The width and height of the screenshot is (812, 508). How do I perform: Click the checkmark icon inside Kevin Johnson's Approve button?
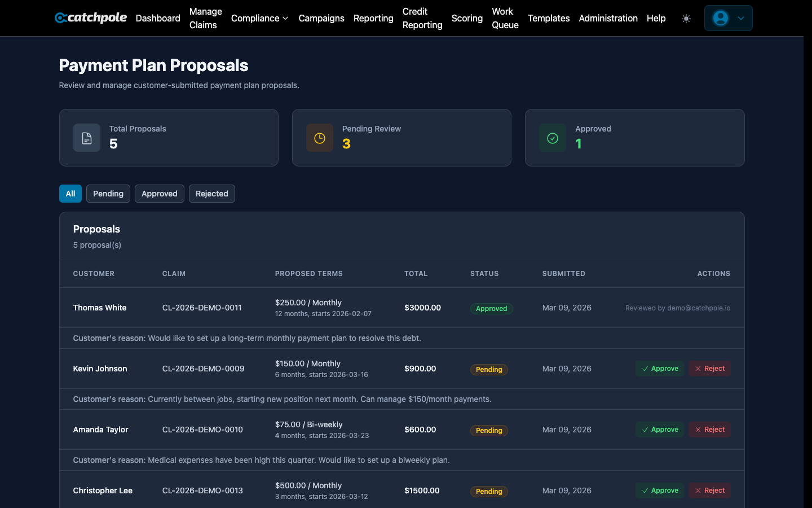point(646,369)
